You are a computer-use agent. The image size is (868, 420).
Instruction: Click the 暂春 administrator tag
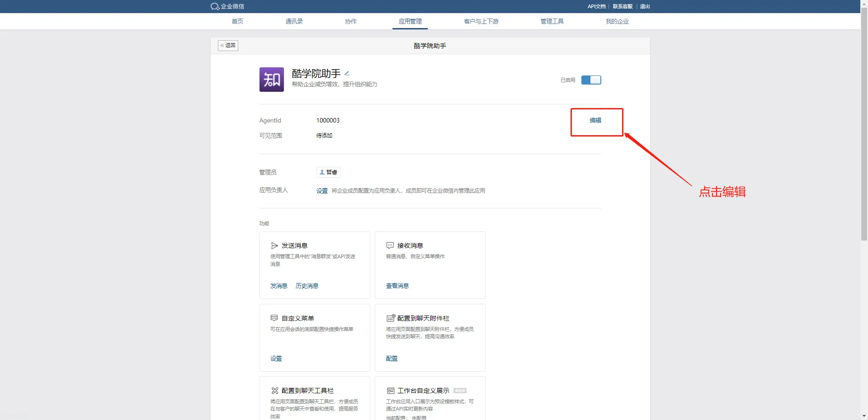(328, 172)
